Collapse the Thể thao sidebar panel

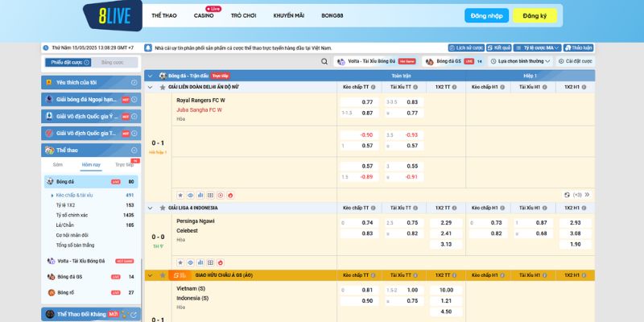pyautogui.click(x=134, y=151)
